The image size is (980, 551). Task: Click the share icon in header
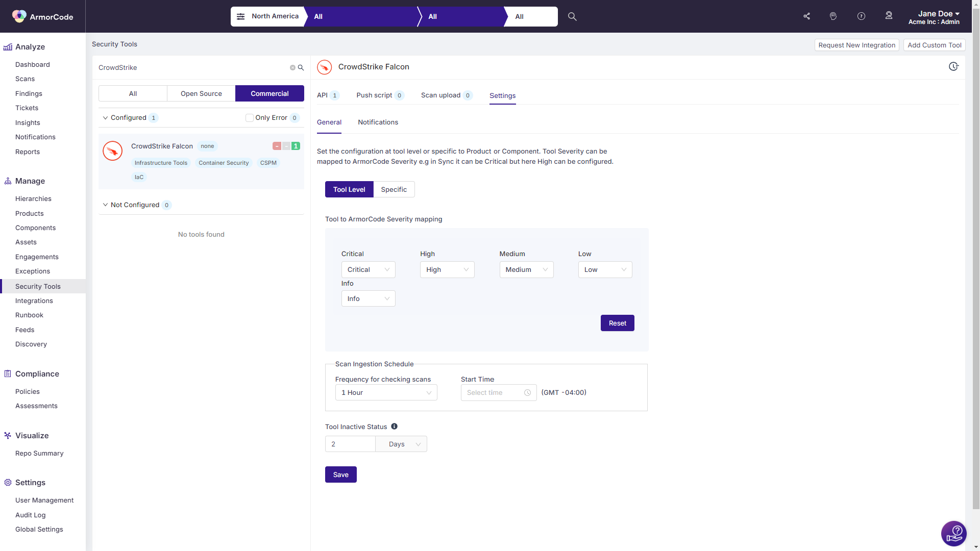[806, 16]
